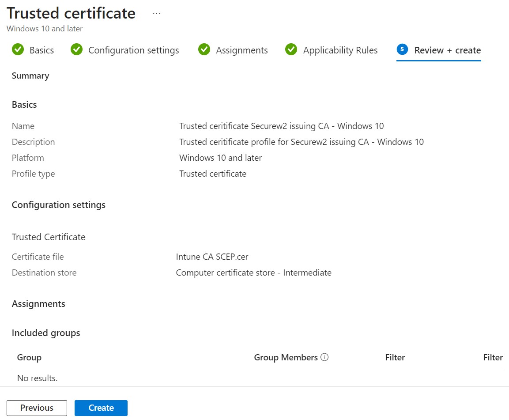The height and width of the screenshot is (420, 509).
Task: Switch to the Assignments tab
Action: pyautogui.click(x=233, y=50)
